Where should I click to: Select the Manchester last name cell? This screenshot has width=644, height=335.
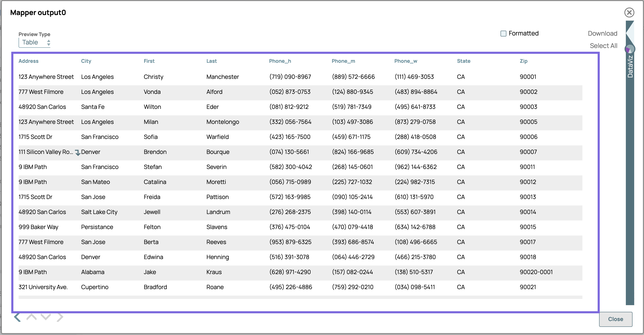click(x=223, y=77)
